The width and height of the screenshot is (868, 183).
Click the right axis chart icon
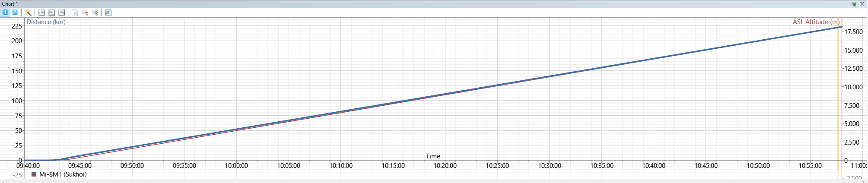click(61, 13)
